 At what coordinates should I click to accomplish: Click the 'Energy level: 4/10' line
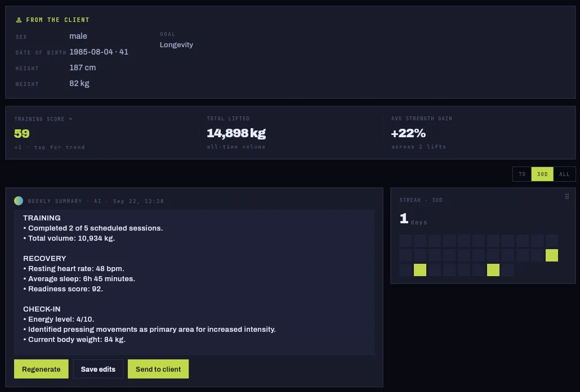(x=59, y=319)
